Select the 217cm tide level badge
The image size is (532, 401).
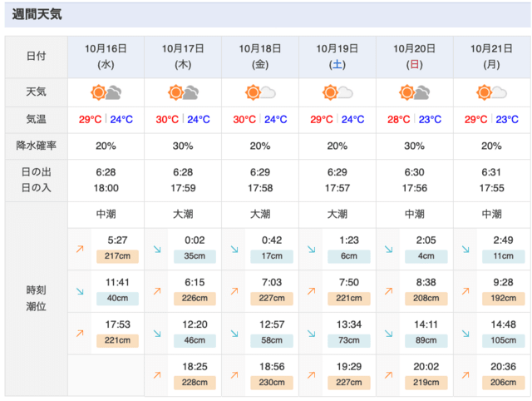(117, 256)
